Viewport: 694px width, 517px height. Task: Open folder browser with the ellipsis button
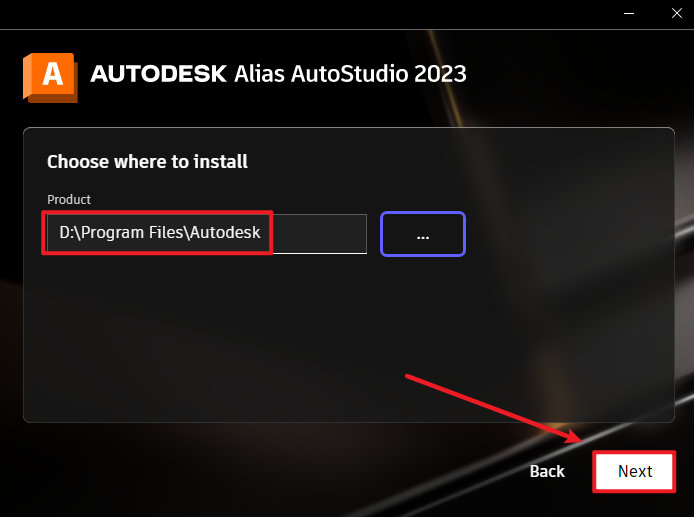pos(423,234)
